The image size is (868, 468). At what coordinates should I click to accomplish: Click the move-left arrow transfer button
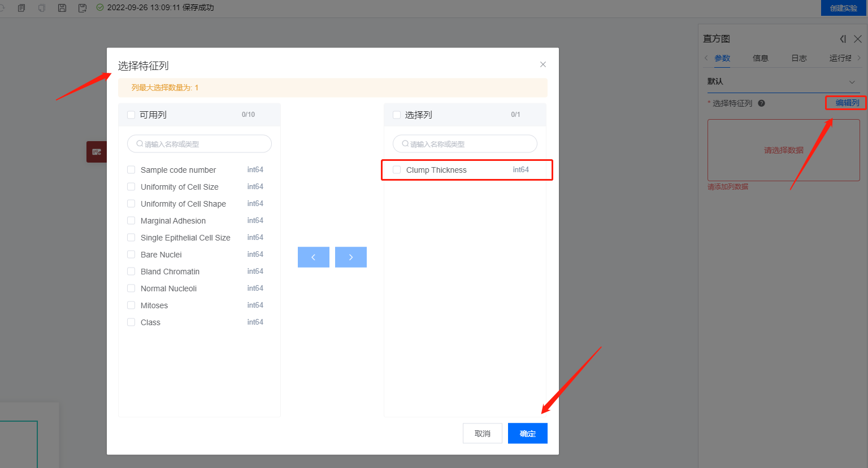click(x=313, y=257)
